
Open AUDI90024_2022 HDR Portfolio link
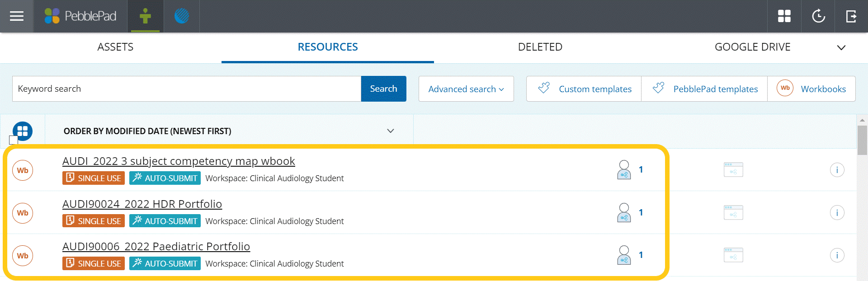tap(142, 204)
